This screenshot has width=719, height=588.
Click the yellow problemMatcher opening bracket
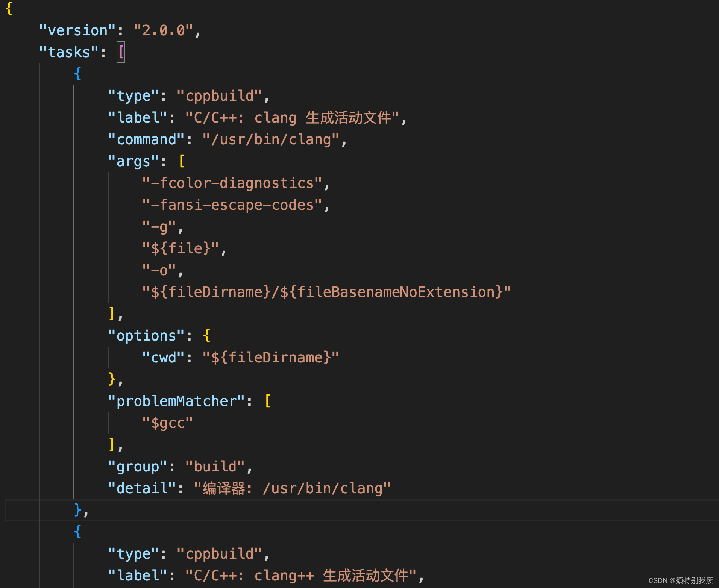[x=268, y=401]
